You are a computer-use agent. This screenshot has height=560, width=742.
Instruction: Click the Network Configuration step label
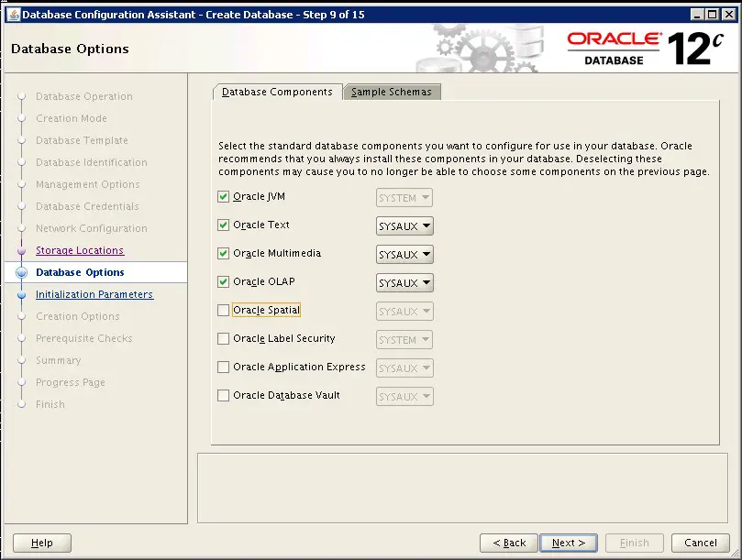click(x=92, y=228)
